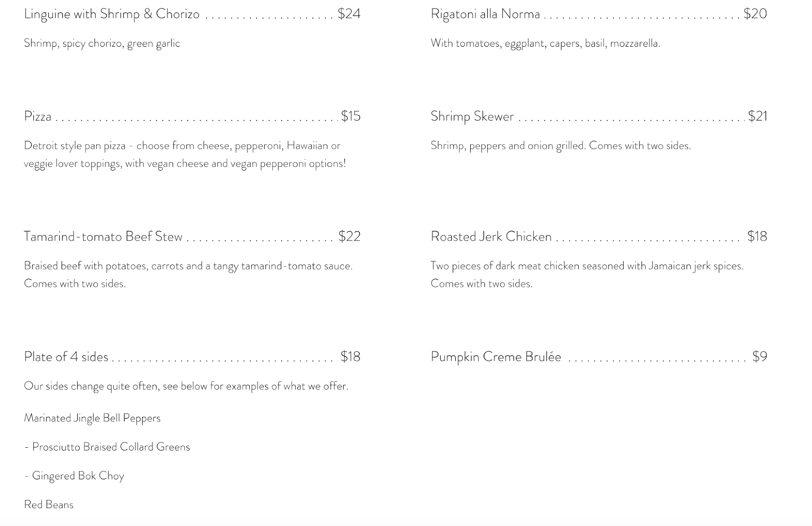The image size is (812, 526).
Task: Click the $15 pizza price
Action: (351, 116)
